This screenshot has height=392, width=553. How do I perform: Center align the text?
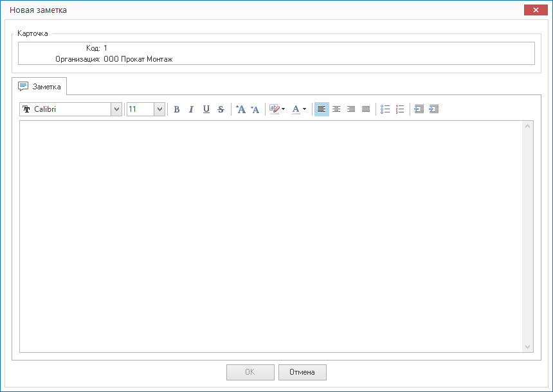coord(336,109)
